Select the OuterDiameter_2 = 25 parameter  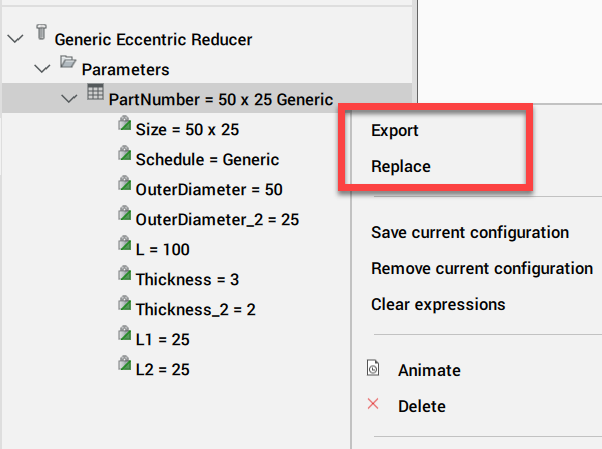tap(217, 220)
